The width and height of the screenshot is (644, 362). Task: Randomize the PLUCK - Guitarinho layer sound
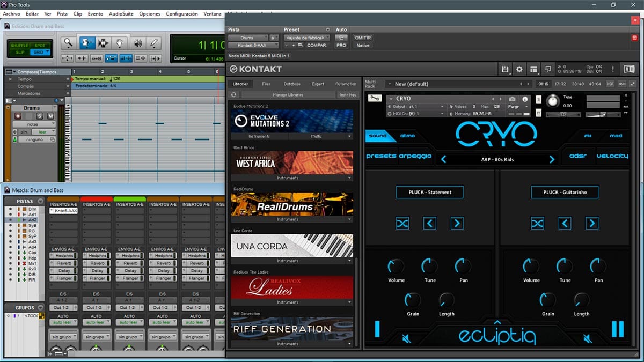click(537, 223)
